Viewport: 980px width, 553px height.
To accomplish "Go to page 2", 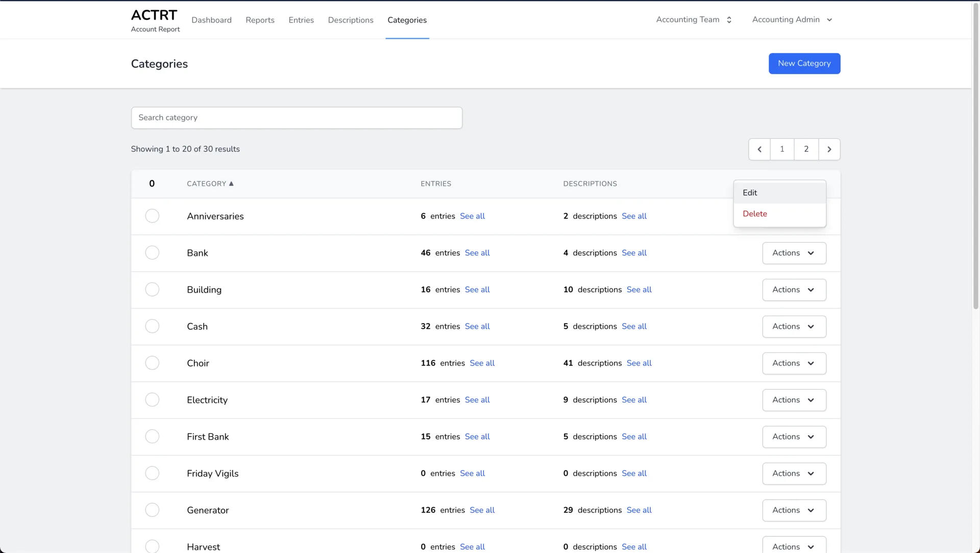I will [x=806, y=149].
